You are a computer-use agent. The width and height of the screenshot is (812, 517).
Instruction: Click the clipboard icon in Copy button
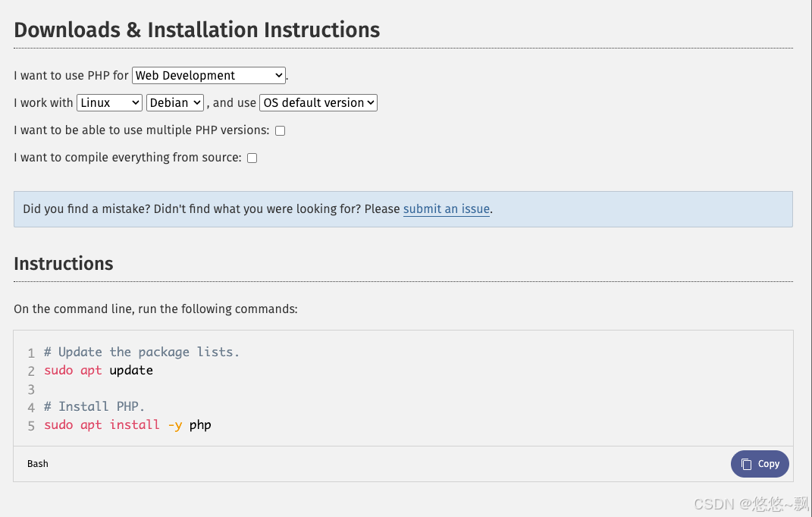746,464
